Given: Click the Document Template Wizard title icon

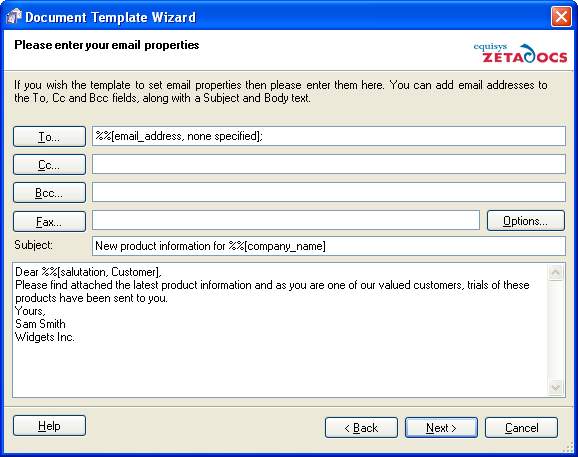Looking at the screenshot, I should pyautogui.click(x=14, y=17).
